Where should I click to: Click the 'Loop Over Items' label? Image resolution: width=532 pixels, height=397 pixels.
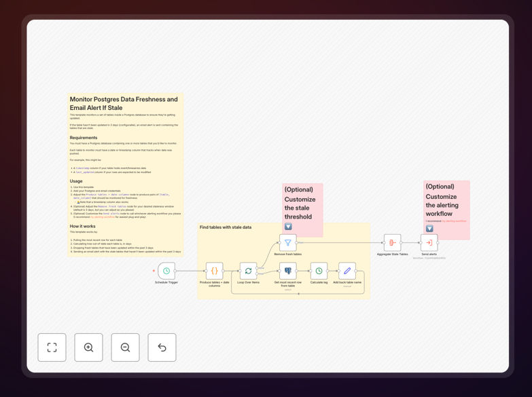point(249,282)
